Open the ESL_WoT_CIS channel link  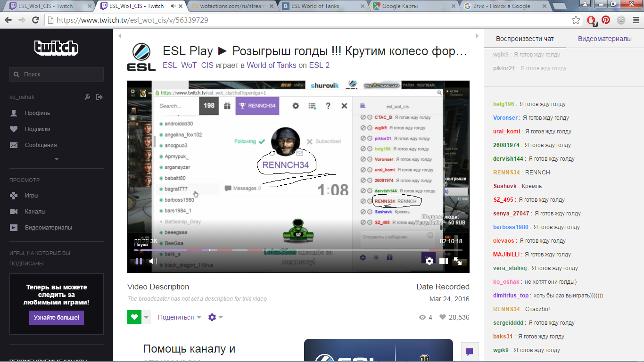[x=188, y=65]
